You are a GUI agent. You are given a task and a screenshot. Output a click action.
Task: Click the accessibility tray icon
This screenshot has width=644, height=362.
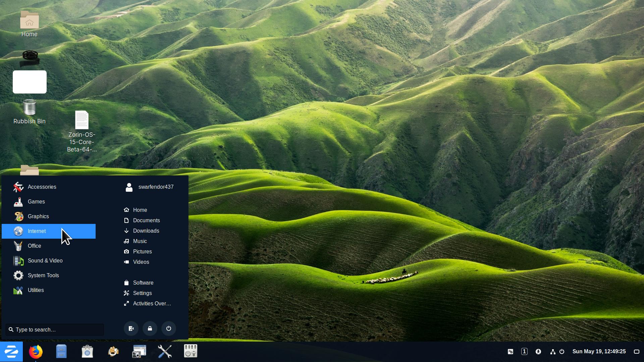538,352
